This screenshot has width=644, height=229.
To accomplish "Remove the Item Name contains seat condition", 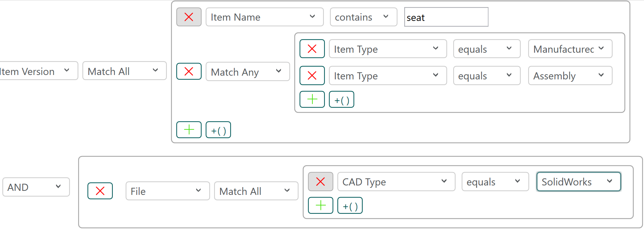I will (189, 17).
